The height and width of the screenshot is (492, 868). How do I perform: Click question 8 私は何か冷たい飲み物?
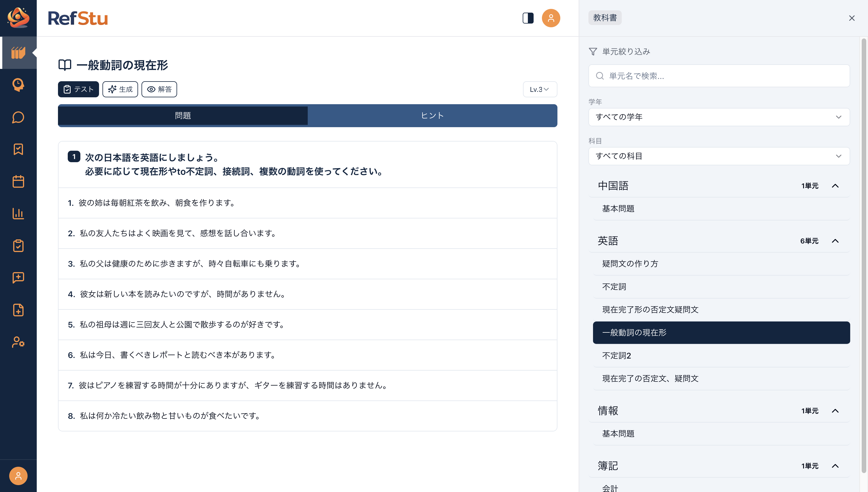click(x=307, y=416)
